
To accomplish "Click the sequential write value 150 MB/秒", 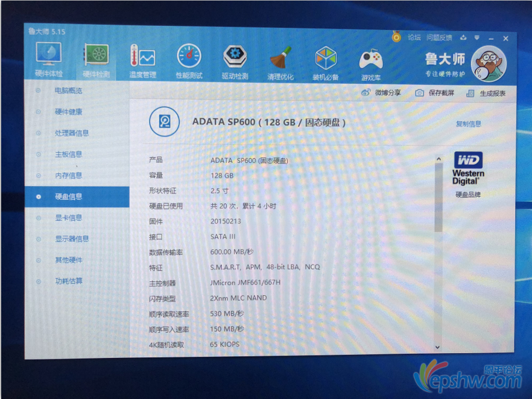I will coord(227,329).
